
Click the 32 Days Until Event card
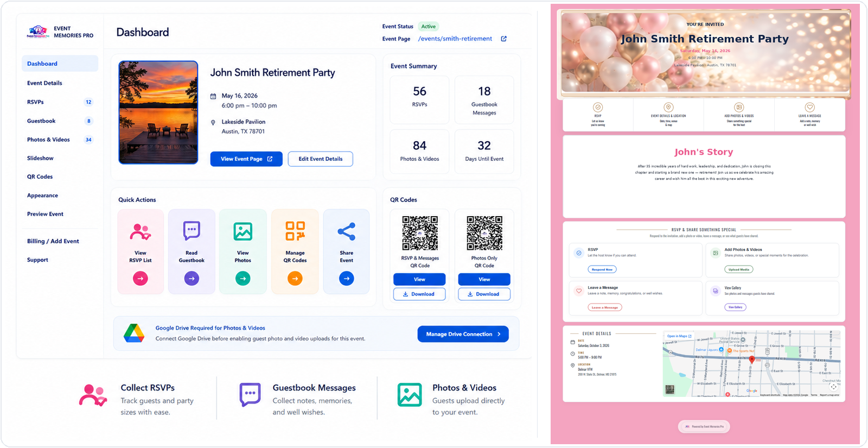[484, 152]
